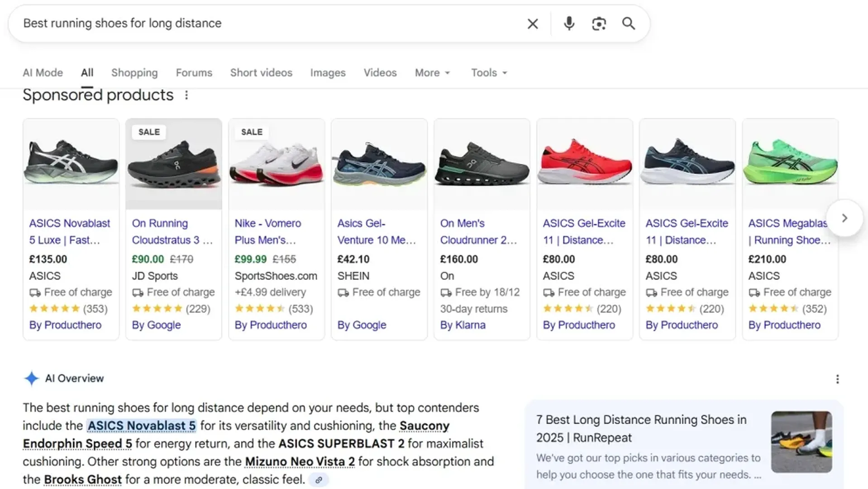Open ASICS Novablast 5 Luxe product link
The width and height of the screenshot is (868, 489).
click(70, 231)
